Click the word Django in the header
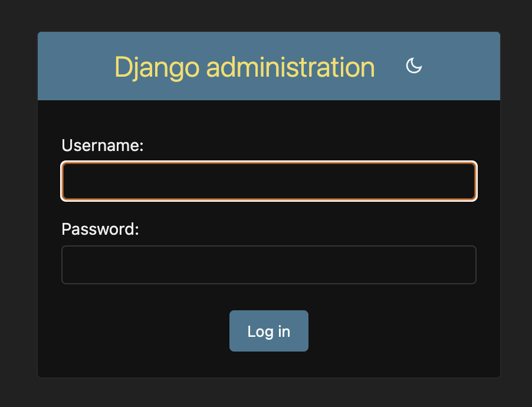 [x=157, y=67]
